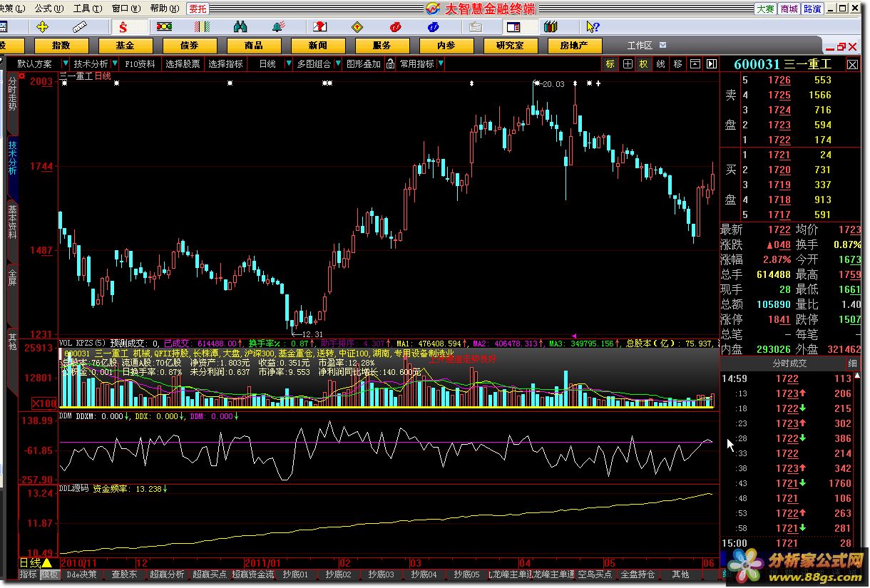This screenshot has width=870, height=588.
Task: Toggle the 细 detail button in 分时成交
Action: pyautogui.click(x=853, y=363)
